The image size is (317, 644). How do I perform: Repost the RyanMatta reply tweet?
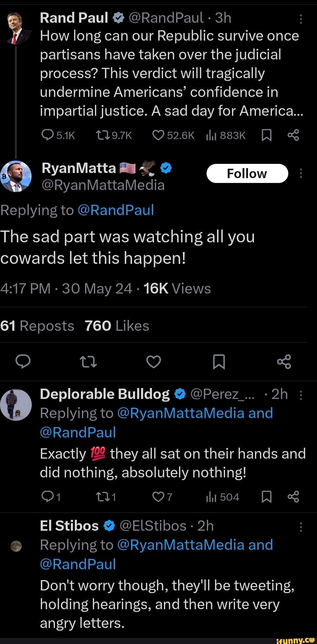click(88, 362)
